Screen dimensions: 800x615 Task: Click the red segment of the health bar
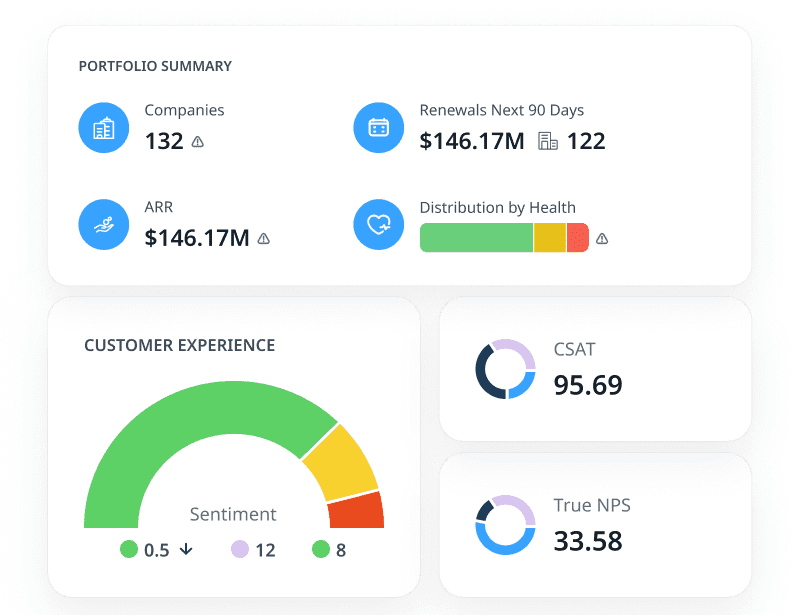coord(579,238)
